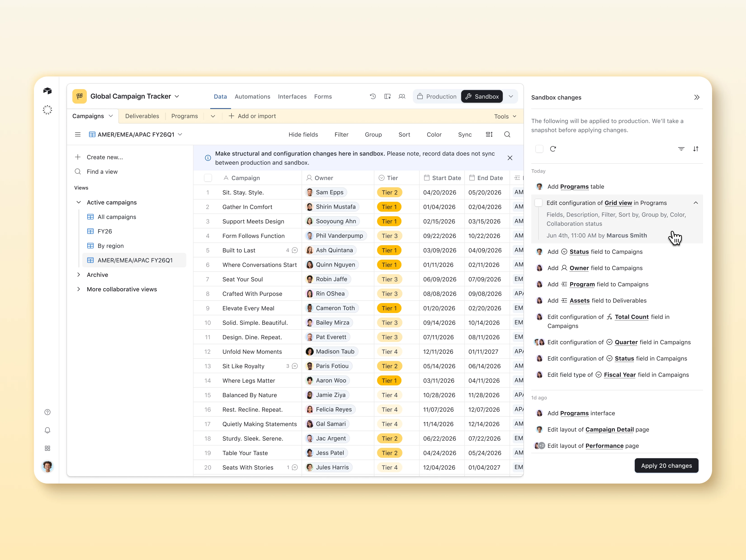This screenshot has width=746, height=560.
Task: Open the Deliverables table tab
Action: coord(142,116)
